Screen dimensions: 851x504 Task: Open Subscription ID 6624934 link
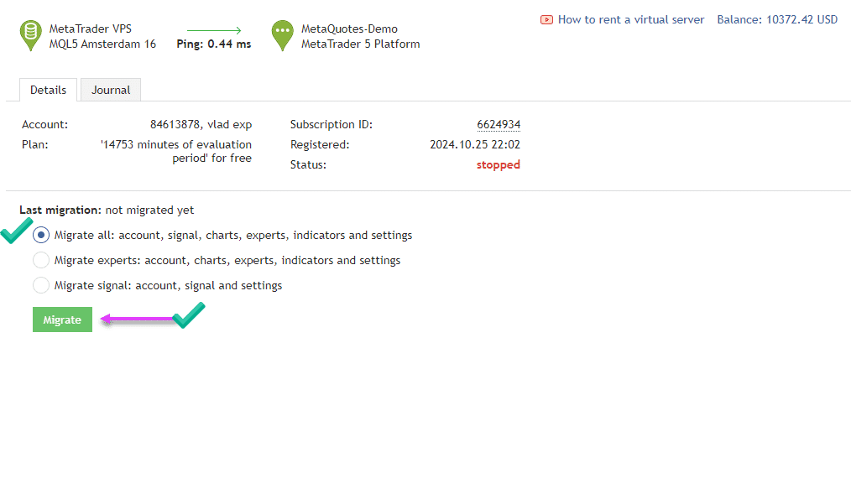[499, 124]
